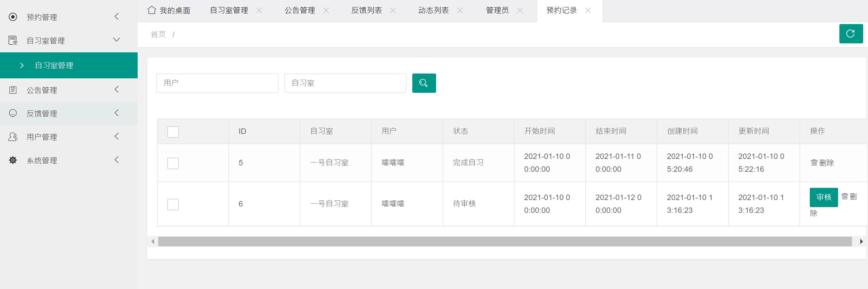The height and width of the screenshot is (289, 868).
Task: Select the 预约记录 tab
Action: point(562,10)
